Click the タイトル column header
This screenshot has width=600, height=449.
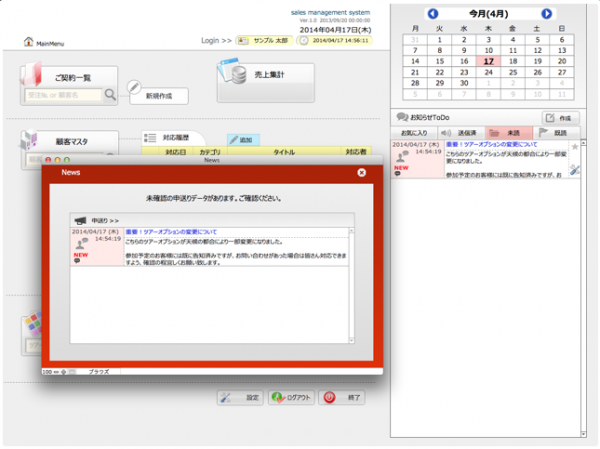(x=284, y=152)
